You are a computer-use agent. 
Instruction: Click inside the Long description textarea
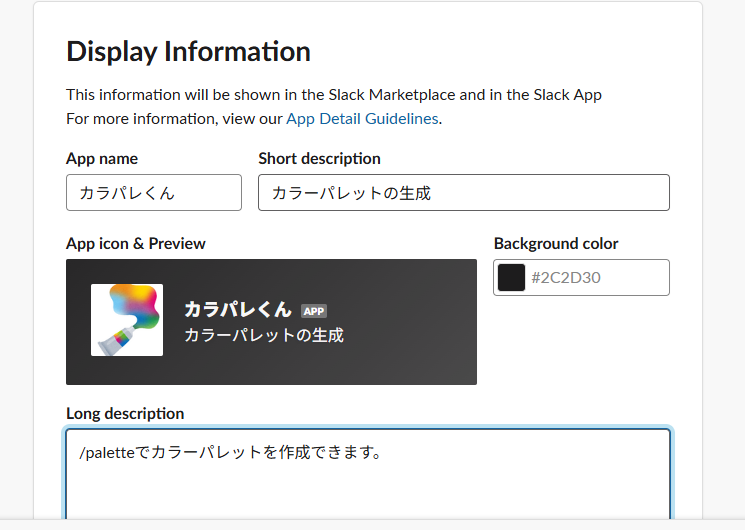click(x=368, y=480)
